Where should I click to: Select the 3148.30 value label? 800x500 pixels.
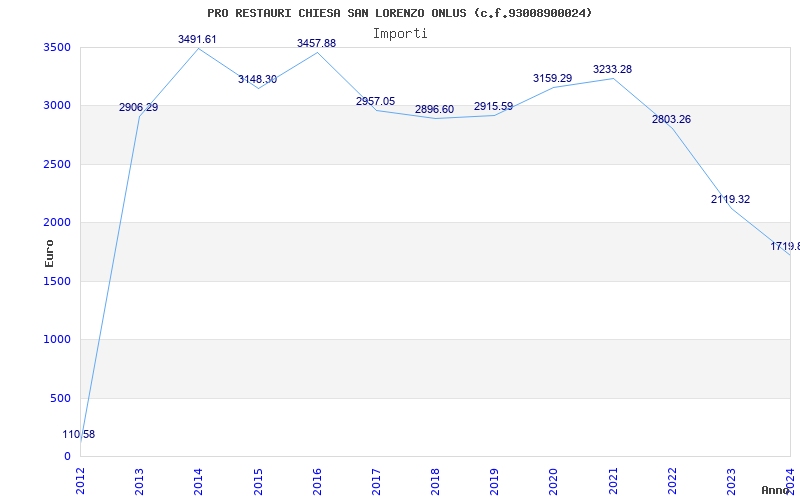257,80
